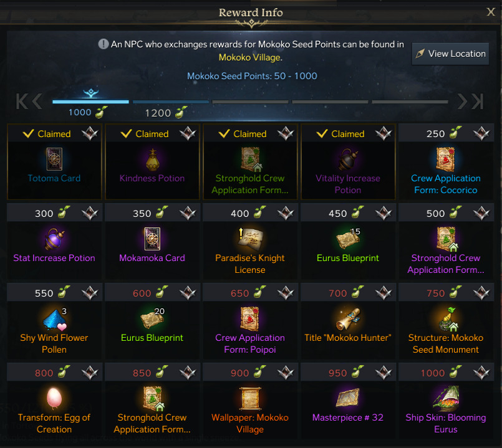Select the Stat Increase Potion icon
Screen dimensions: 502x448
click(54, 239)
